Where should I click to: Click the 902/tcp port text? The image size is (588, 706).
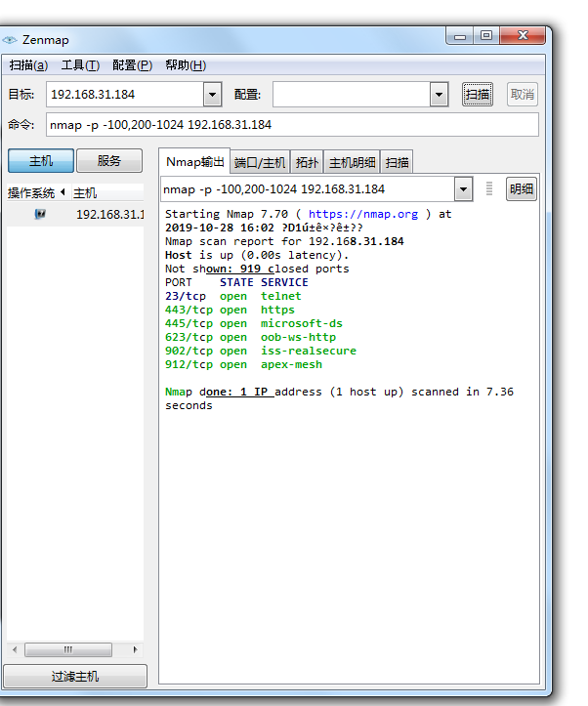(189, 351)
